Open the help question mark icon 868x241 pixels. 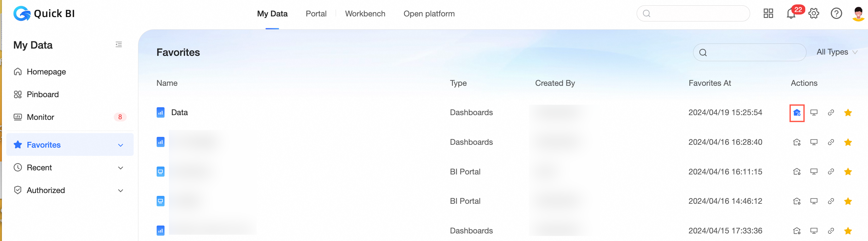[x=836, y=14]
